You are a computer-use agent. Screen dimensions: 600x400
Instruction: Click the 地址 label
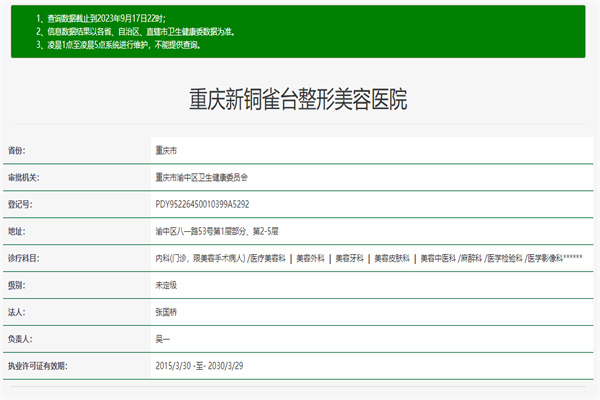(x=16, y=231)
